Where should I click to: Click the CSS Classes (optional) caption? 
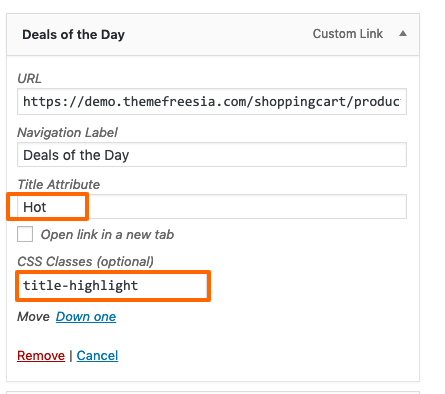point(85,262)
